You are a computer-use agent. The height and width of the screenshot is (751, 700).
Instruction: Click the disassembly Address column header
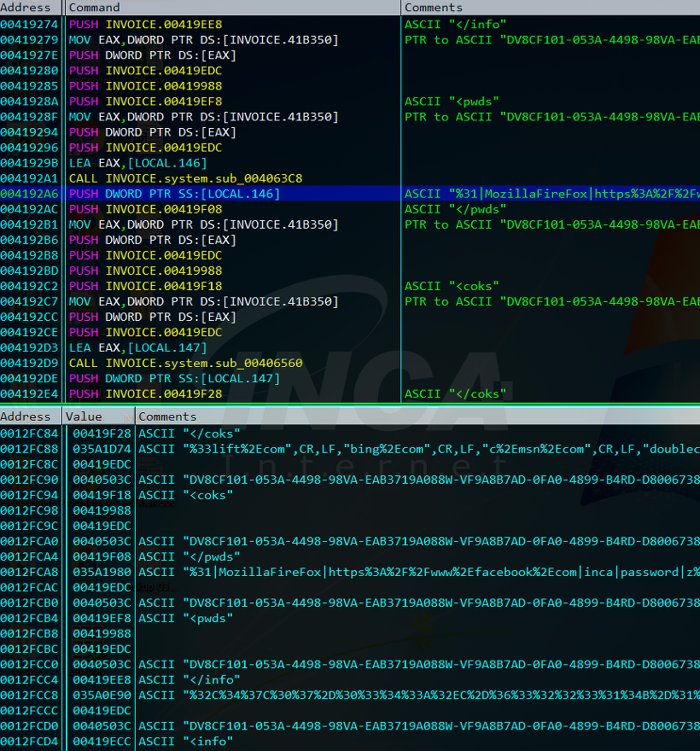coord(31,7)
